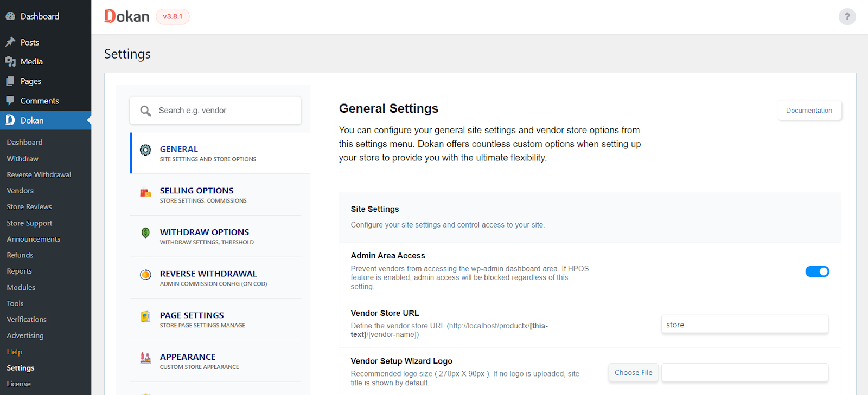Open Announcements submenu link
The width and height of the screenshot is (868, 395).
(34, 239)
